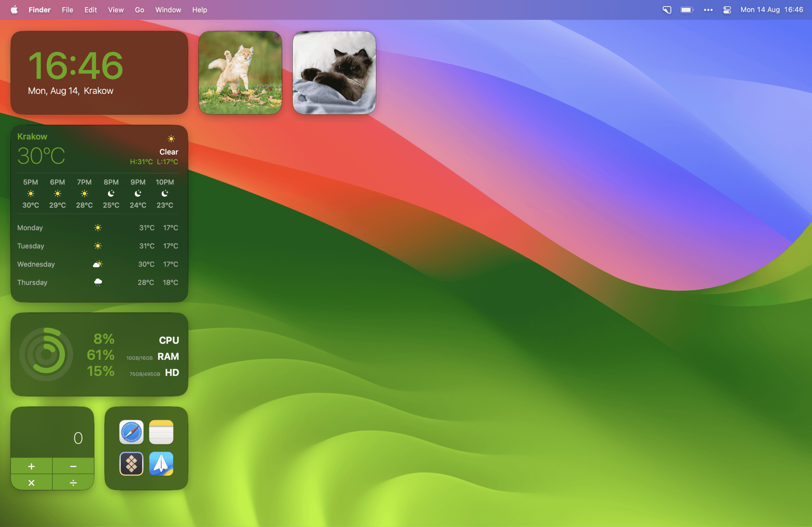Click the sun icon above Clear
Viewport: 812px width, 527px height.
point(171,139)
